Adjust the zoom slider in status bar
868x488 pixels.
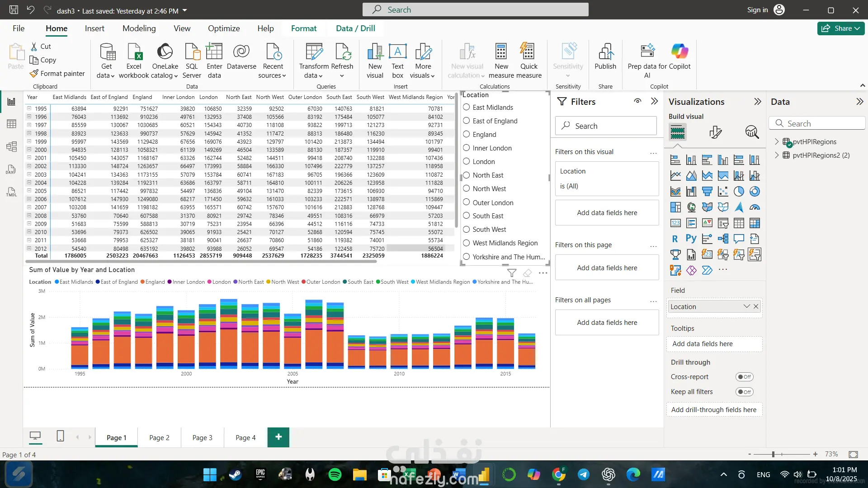[774, 454]
